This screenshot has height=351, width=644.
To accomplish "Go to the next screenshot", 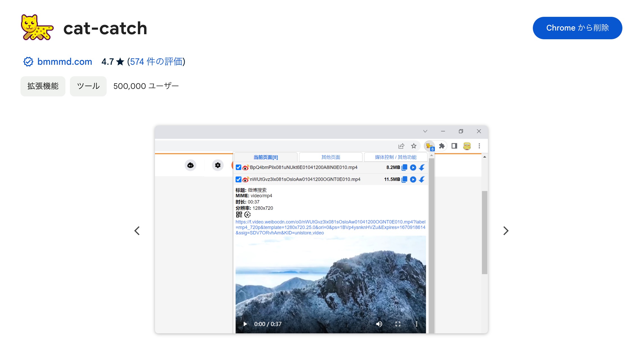I will [x=506, y=231].
